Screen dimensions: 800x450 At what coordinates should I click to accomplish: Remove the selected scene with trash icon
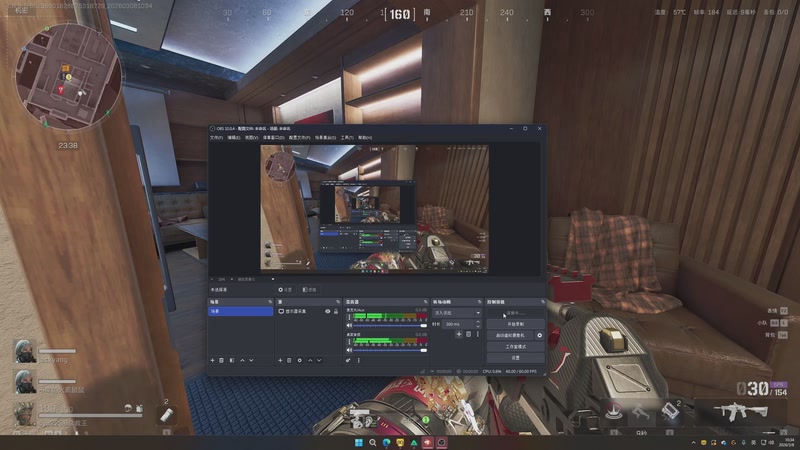221,360
